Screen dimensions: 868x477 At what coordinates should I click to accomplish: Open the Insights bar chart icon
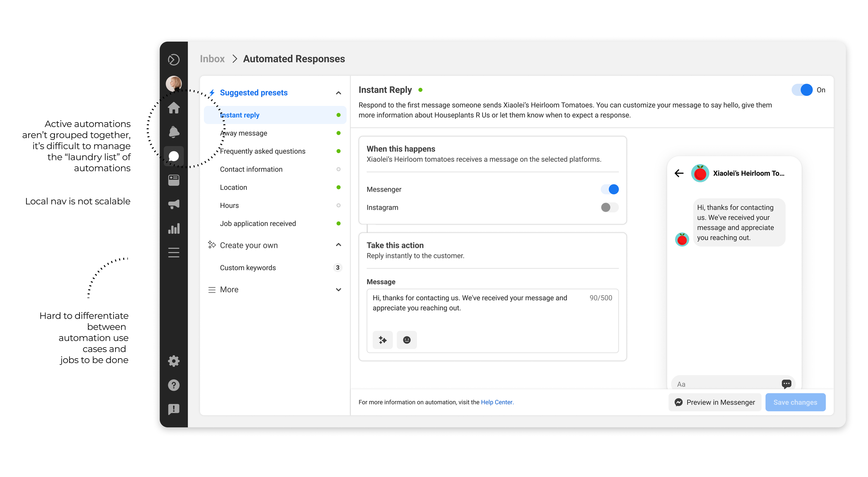point(174,228)
